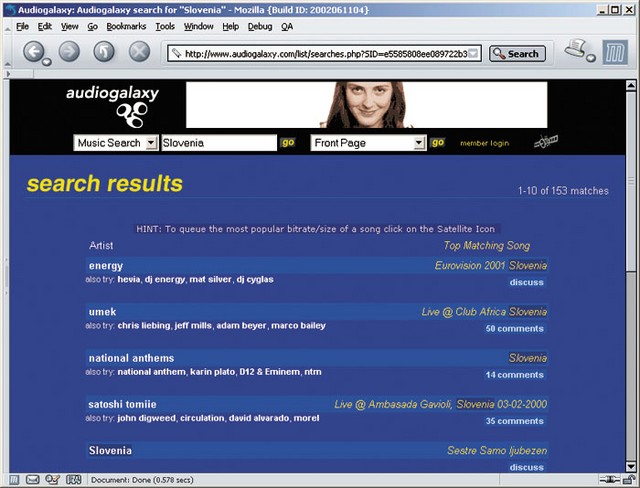Viewport: 640px width, 488px height.
Task: Open the 35 comments link for satoshi tomiie
Action: (514, 421)
